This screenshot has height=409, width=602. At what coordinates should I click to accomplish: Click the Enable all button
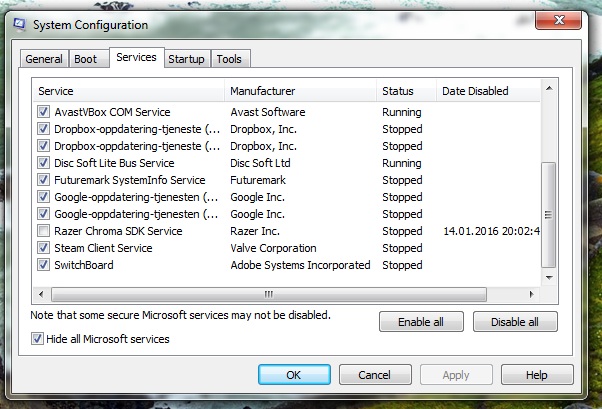point(421,322)
